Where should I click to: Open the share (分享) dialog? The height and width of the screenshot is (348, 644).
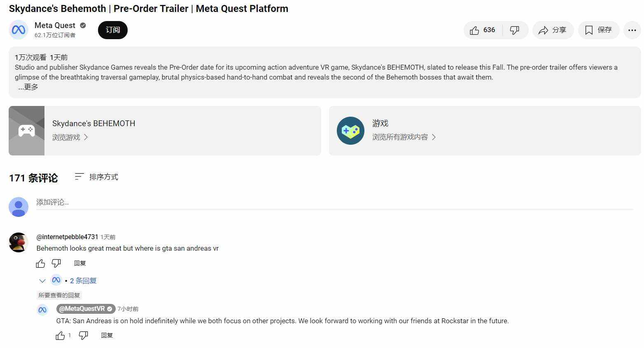click(x=553, y=30)
